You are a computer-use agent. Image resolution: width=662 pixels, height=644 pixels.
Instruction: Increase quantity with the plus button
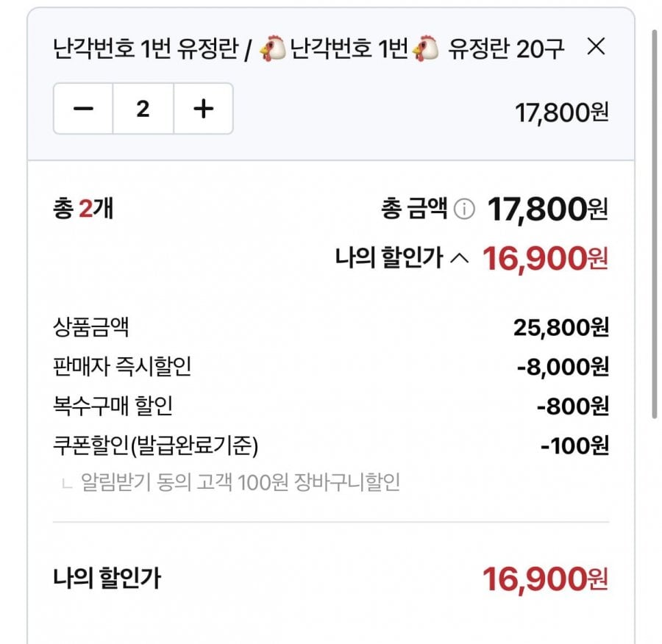(204, 109)
